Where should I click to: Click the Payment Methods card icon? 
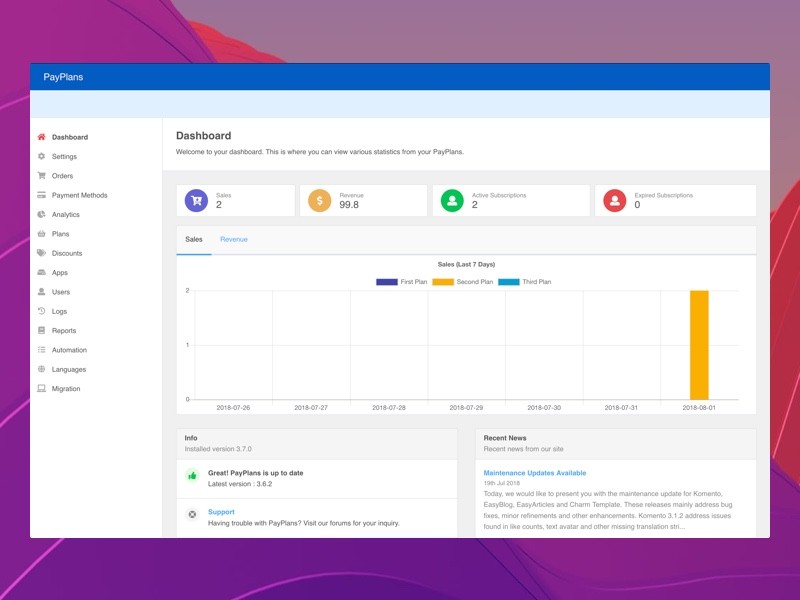41,195
